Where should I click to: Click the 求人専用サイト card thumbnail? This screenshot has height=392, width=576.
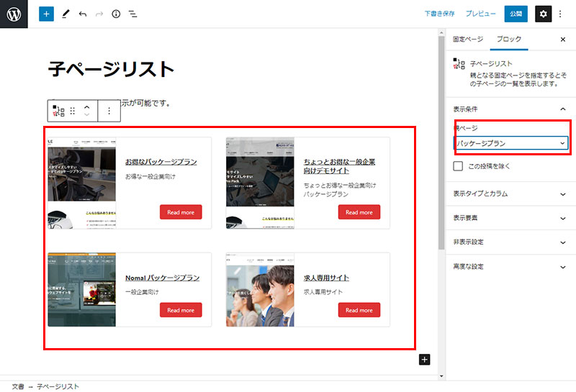coord(260,290)
